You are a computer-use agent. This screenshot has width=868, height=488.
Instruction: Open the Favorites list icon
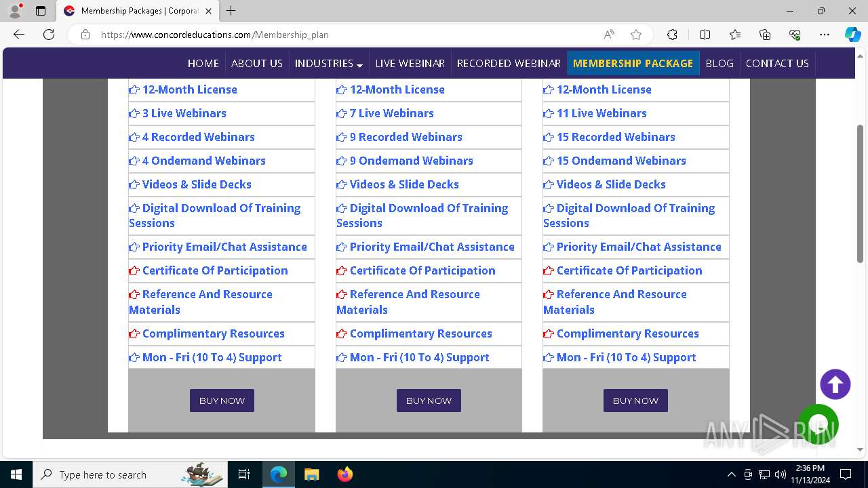pyautogui.click(x=735, y=35)
